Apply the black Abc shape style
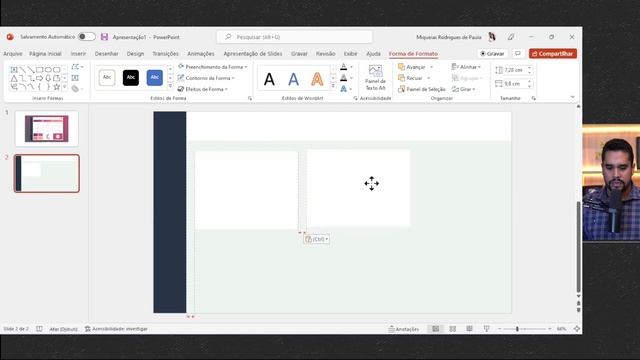640x360 pixels. (131, 78)
